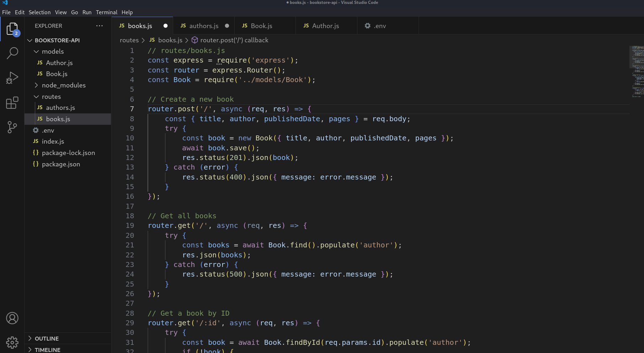Click the unsaved dot on books.js tab
644x353 pixels.
pyautogui.click(x=165, y=26)
